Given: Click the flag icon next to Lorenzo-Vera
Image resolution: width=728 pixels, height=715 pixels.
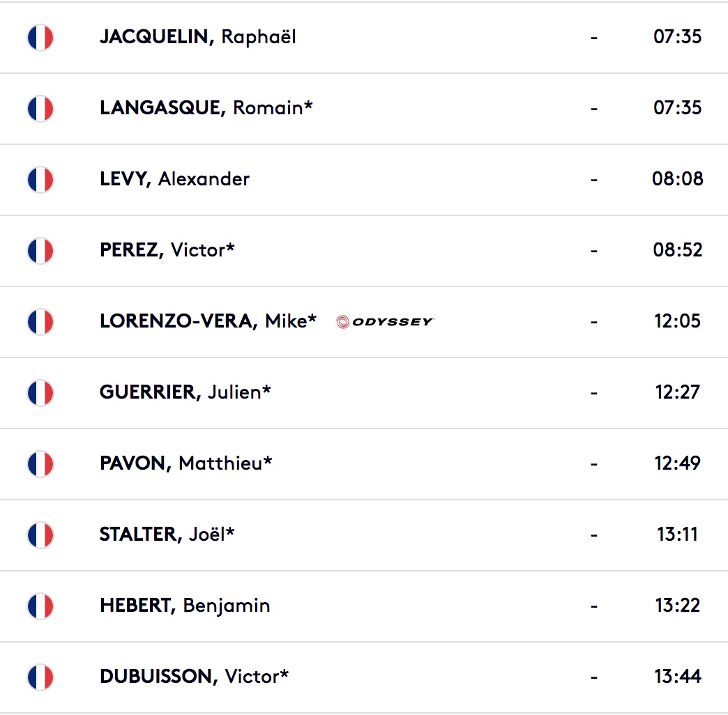Looking at the screenshot, I should pos(40,321).
